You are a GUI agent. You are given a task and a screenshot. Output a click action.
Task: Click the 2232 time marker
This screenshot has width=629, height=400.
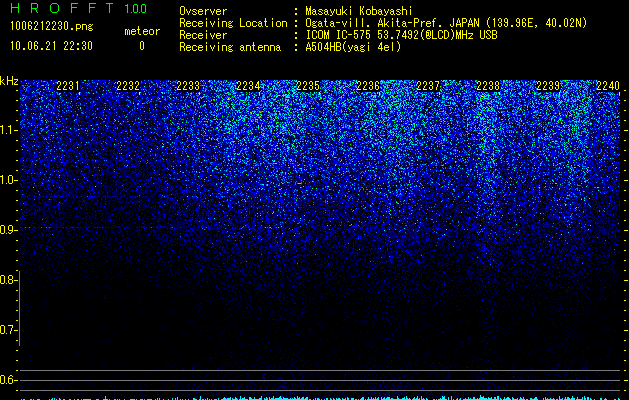(128, 86)
